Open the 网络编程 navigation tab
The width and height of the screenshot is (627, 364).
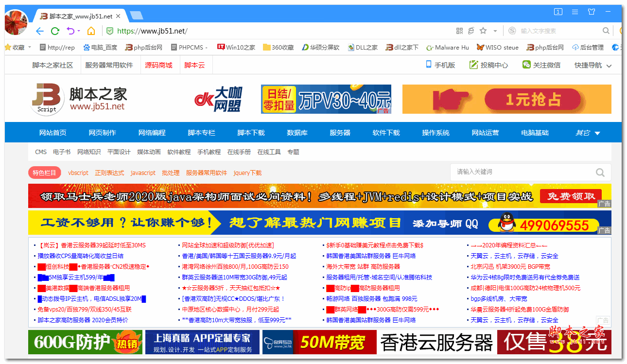click(152, 133)
